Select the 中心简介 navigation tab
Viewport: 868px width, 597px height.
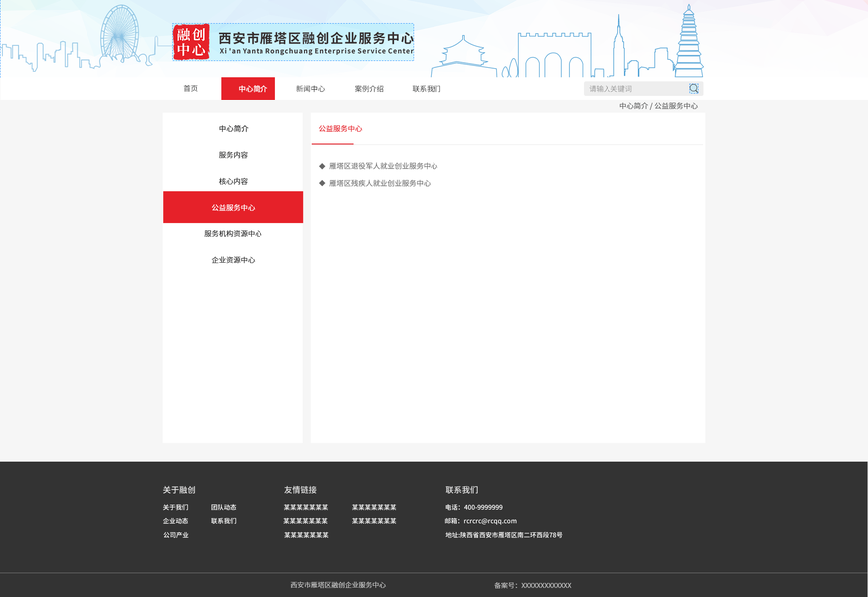coord(248,88)
